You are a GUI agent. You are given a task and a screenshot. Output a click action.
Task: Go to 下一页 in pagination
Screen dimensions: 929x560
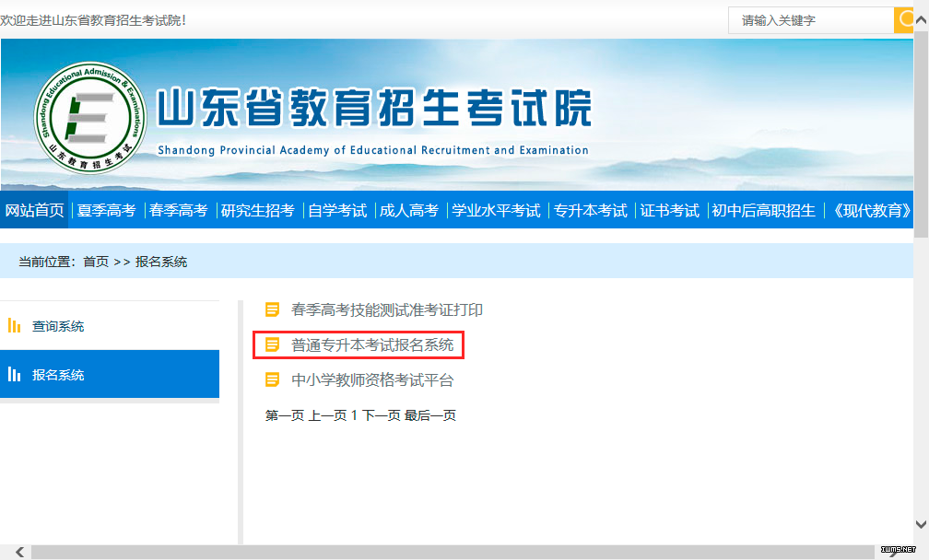click(x=381, y=415)
